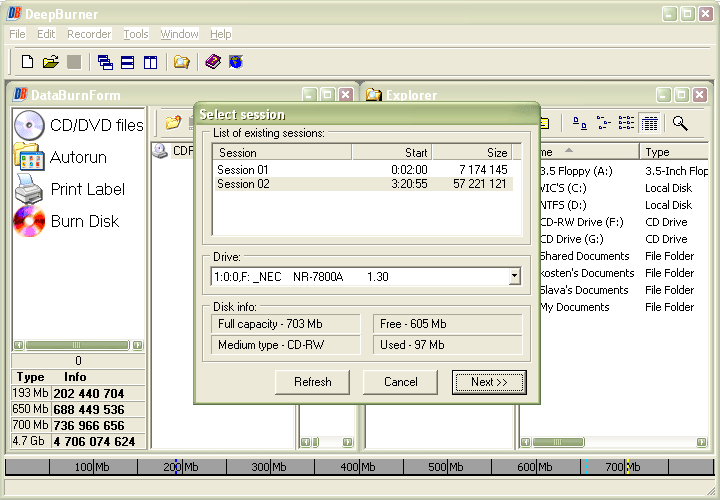
Task: Click the globe web icon in toolbar
Action: pos(236,62)
